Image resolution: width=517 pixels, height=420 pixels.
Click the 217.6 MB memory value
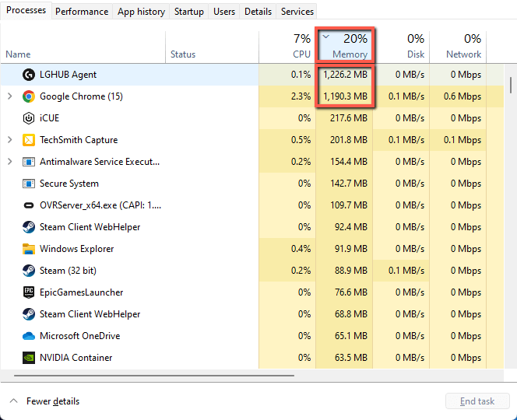coord(349,118)
